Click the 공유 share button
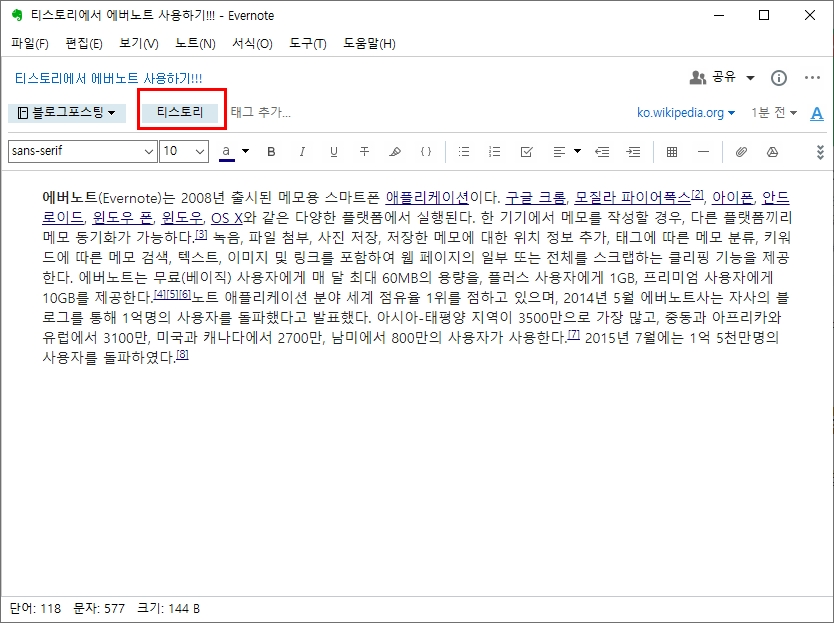This screenshot has height=623, width=834. [x=713, y=78]
